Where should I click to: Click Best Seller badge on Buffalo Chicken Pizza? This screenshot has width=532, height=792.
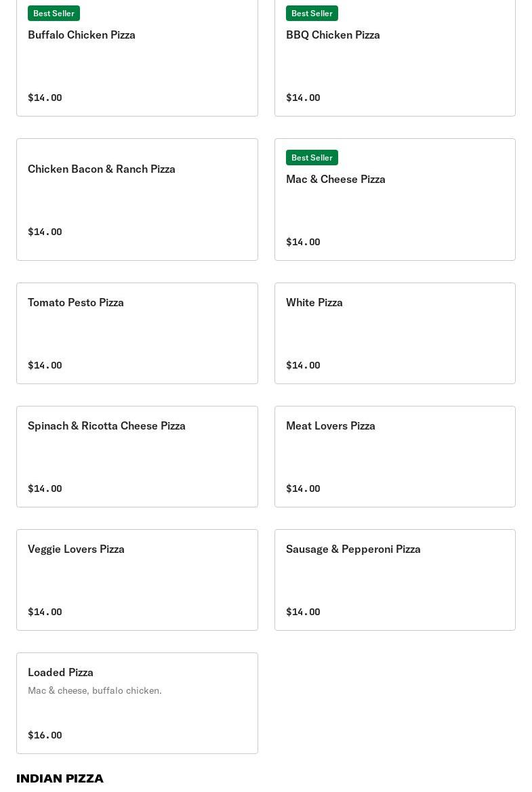tap(54, 14)
